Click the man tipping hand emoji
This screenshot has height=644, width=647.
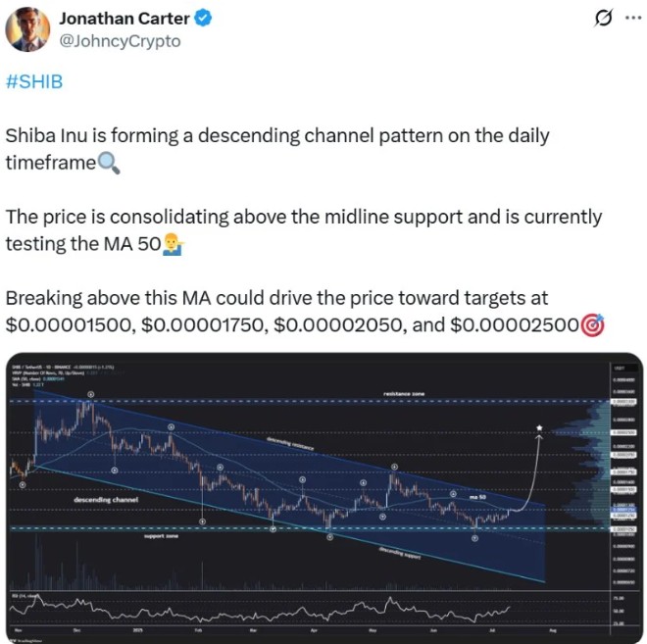pos(173,244)
